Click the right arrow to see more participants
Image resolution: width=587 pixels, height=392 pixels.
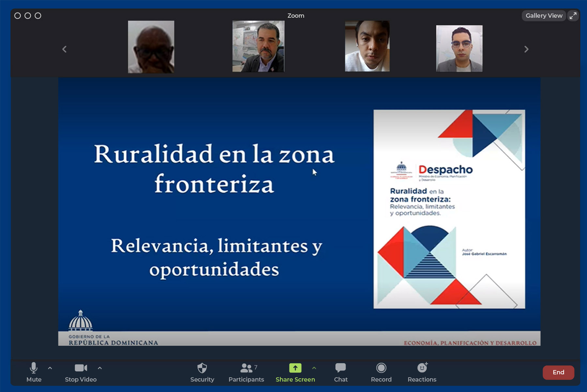coord(526,49)
